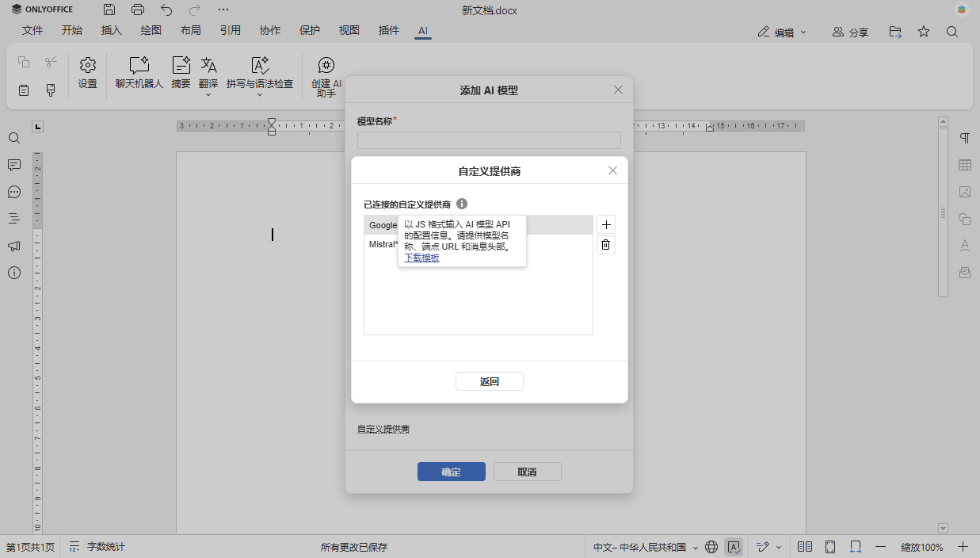Click the Save icon in title bar
Viewport: 980px width, 558px height.
point(109,10)
